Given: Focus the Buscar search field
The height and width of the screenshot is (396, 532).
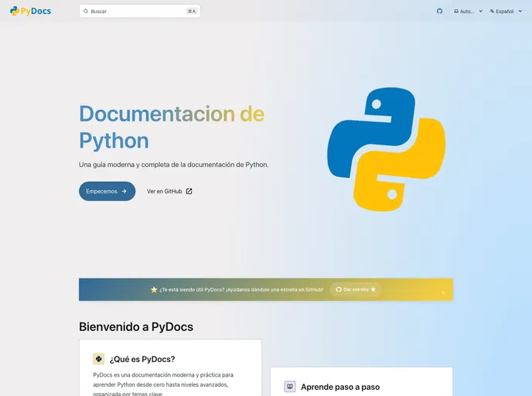Looking at the screenshot, I should click(140, 11).
